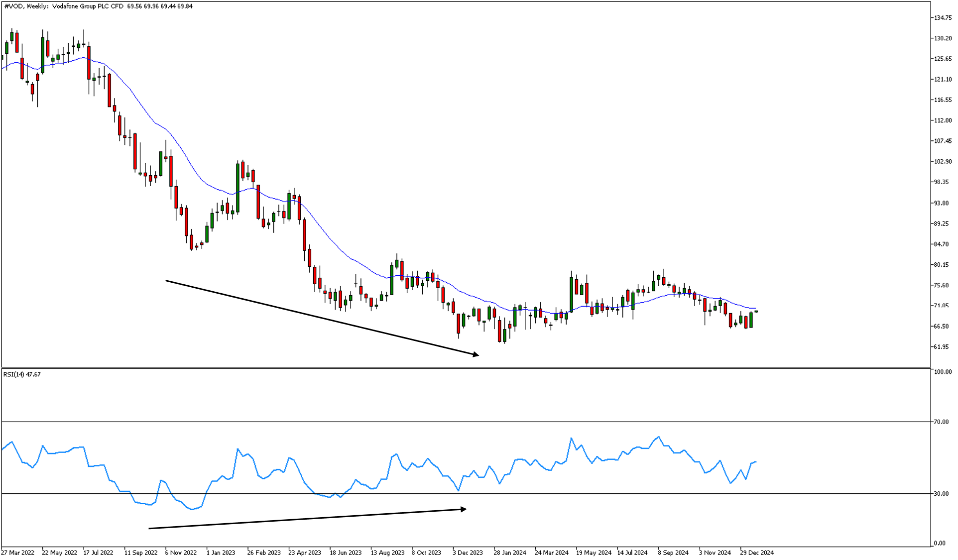Click the RSI(14) 47.67 indicator label
This screenshot has height=560, width=958.
coord(22,374)
